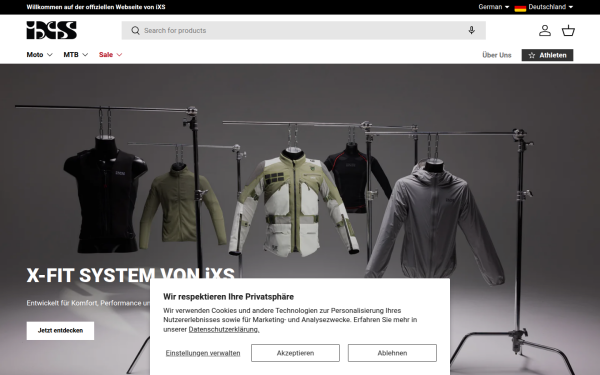Click the welcome message in the top bar
This screenshot has height=375, width=600.
pyautogui.click(x=96, y=7)
